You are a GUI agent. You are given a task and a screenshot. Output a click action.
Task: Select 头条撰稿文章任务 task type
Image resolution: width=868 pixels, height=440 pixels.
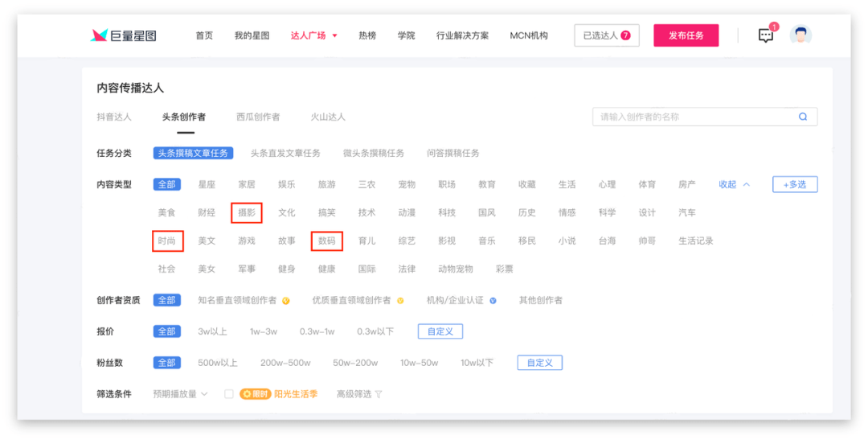[193, 153]
